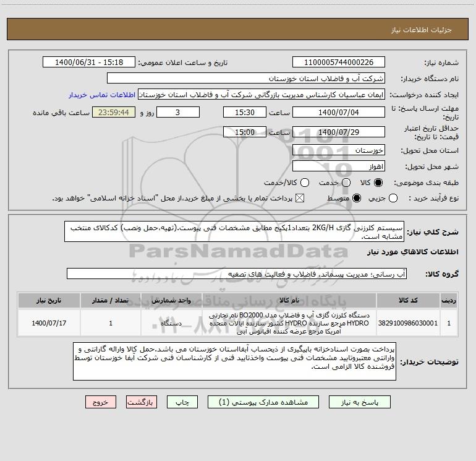Select the کالا radio button

(x=378, y=183)
